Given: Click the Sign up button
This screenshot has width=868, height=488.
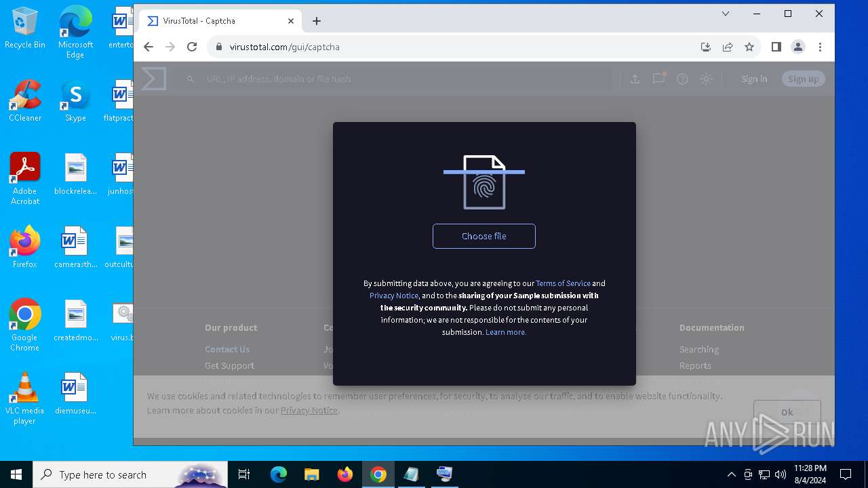Looking at the screenshot, I should coord(804,79).
